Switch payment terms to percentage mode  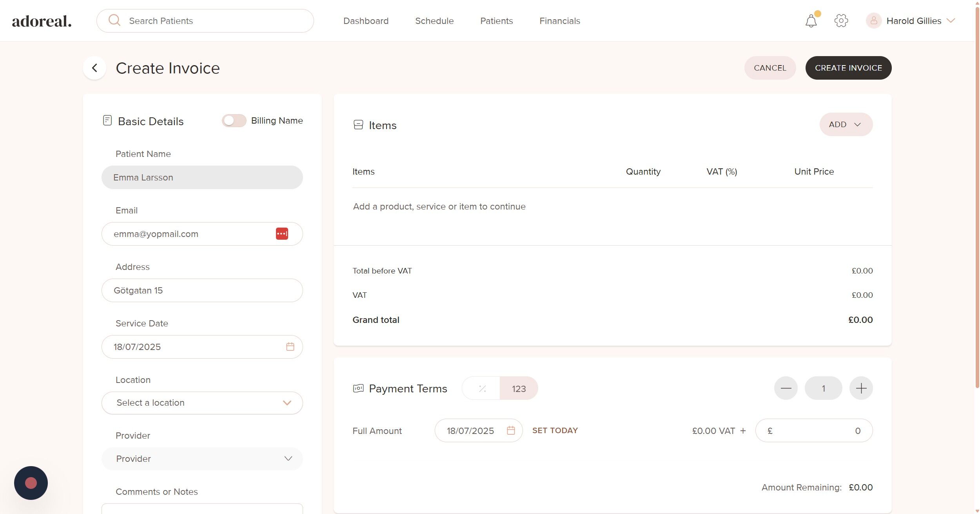click(482, 388)
